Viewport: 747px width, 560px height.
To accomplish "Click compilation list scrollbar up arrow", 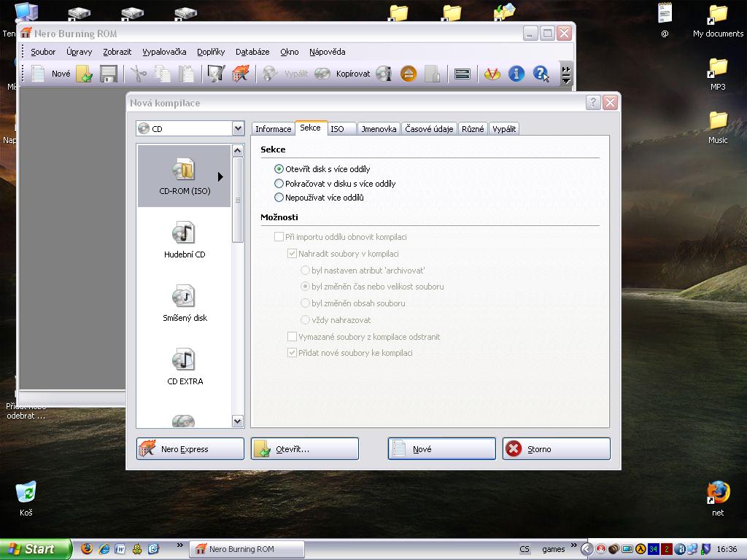I will (238, 150).
